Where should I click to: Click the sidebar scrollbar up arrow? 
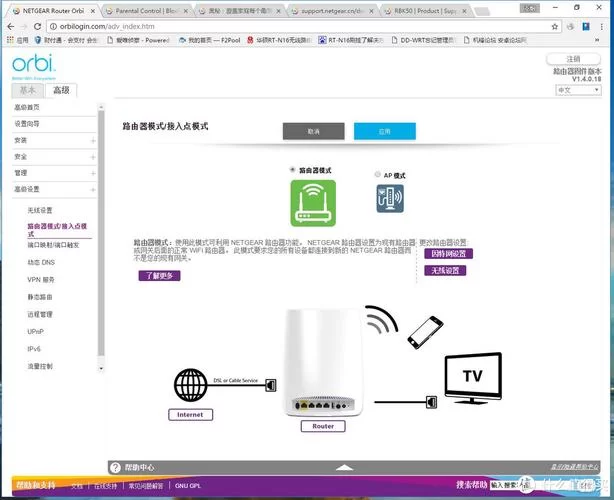101,107
